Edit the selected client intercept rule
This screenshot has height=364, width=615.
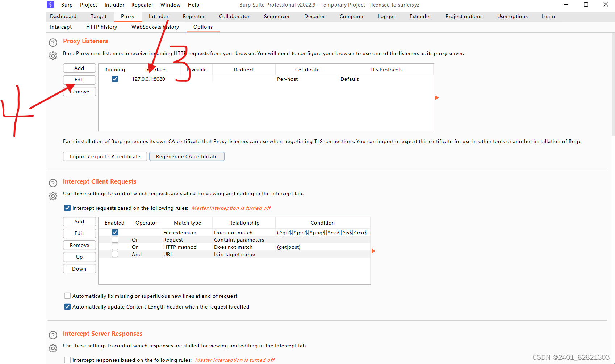pos(79,233)
